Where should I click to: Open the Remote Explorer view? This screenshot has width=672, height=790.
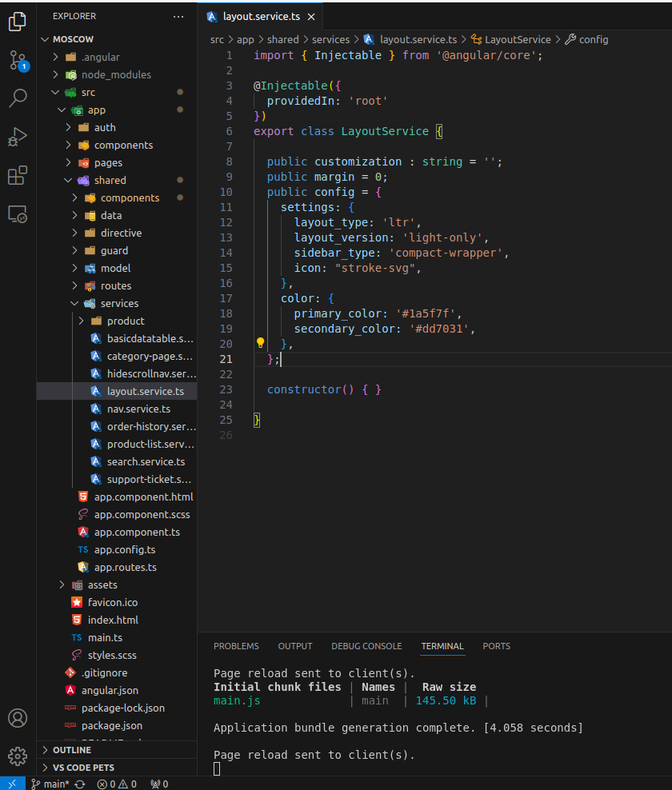pyautogui.click(x=18, y=213)
